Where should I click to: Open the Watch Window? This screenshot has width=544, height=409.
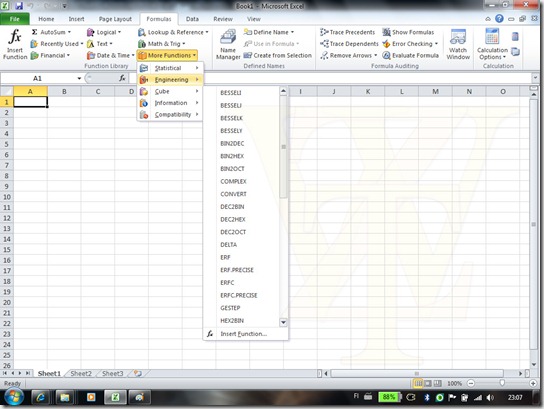(458, 44)
